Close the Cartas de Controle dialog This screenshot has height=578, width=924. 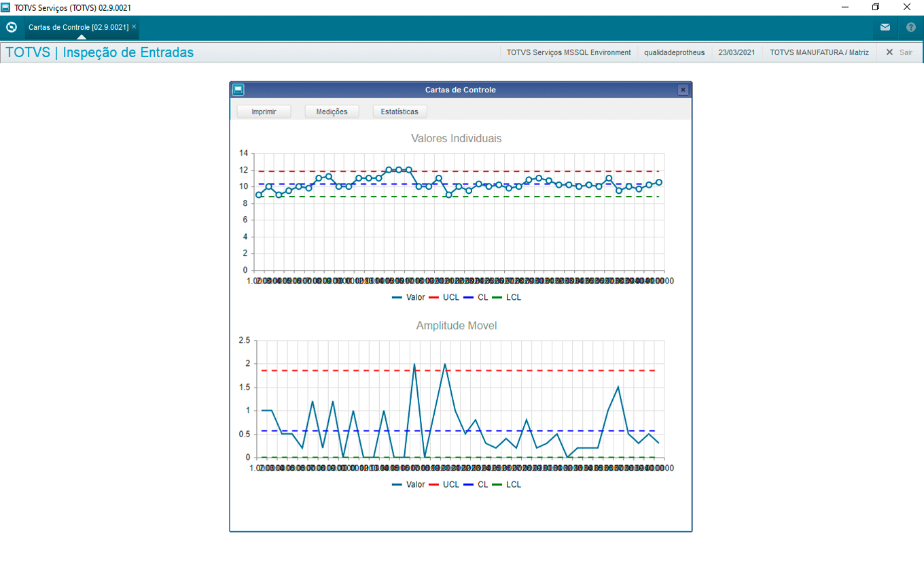coord(683,90)
